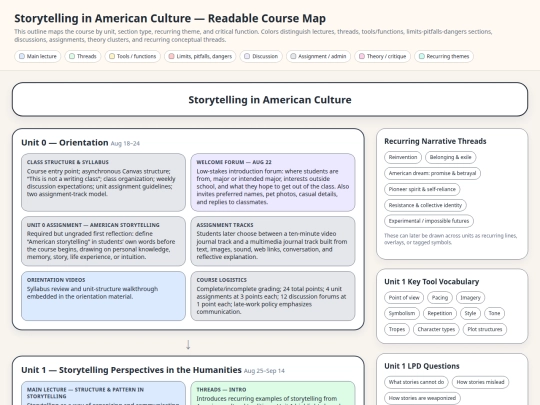The width and height of the screenshot is (540, 405).
Task: Open the Assignment Tracks card
Action: (273, 241)
